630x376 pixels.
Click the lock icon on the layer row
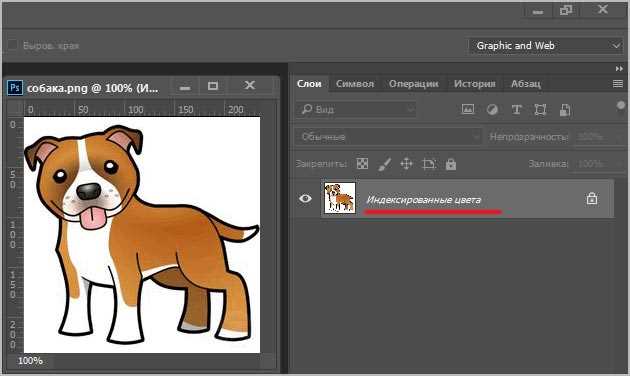click(x=592, y=198)
